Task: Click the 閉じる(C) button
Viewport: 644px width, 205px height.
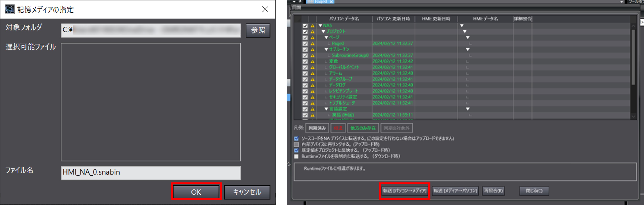Action: coord(534,191)
